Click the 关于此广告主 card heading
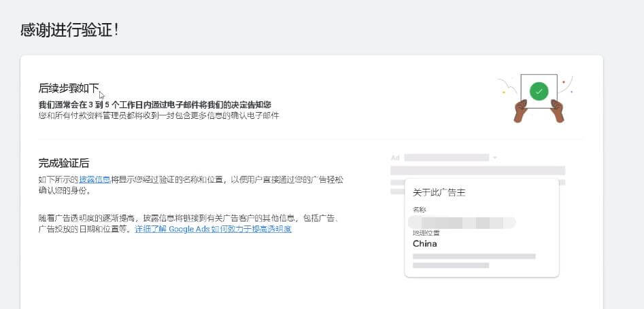The image size is (644, 309). (x=439, y=193)
